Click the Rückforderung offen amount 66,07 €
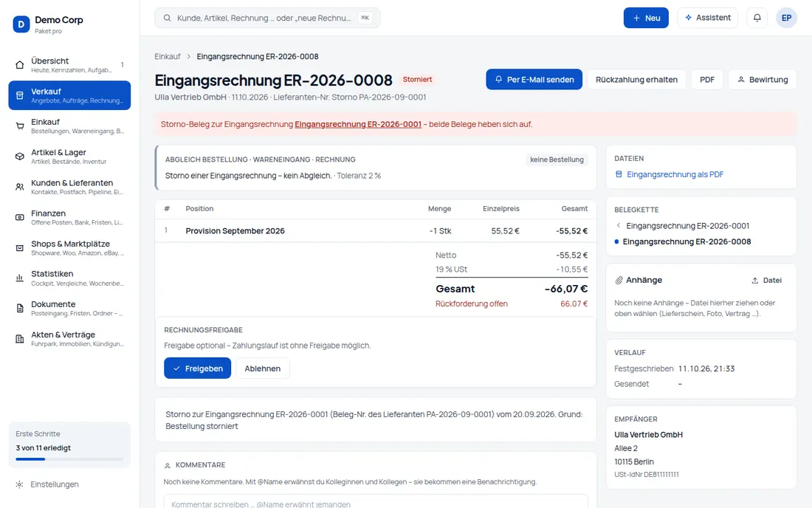This screenshot has width=812, height=508. coord(574,304)
